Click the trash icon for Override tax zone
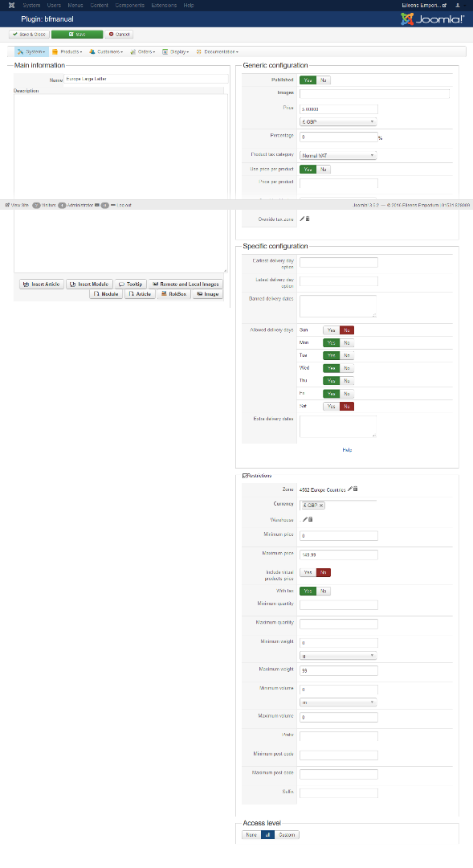This screenshot has width=473, height=868. tap(308, 219)
